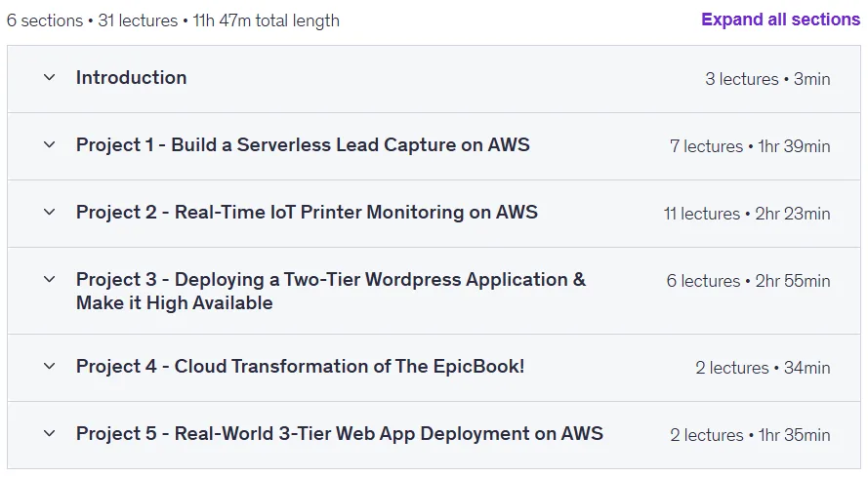Click the 7 lectures • 1hr 39min label

point(750,146)
